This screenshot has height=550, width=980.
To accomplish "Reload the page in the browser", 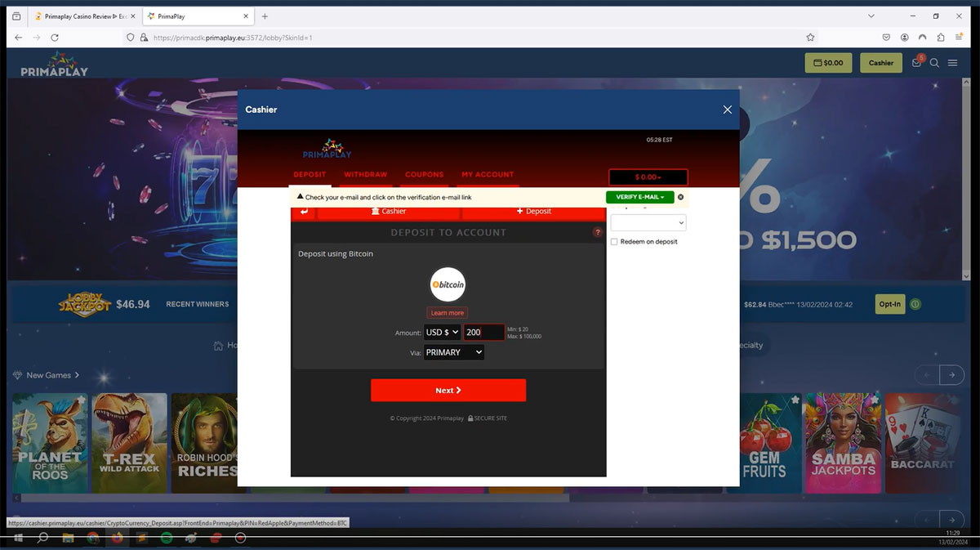I will [55, 38].
